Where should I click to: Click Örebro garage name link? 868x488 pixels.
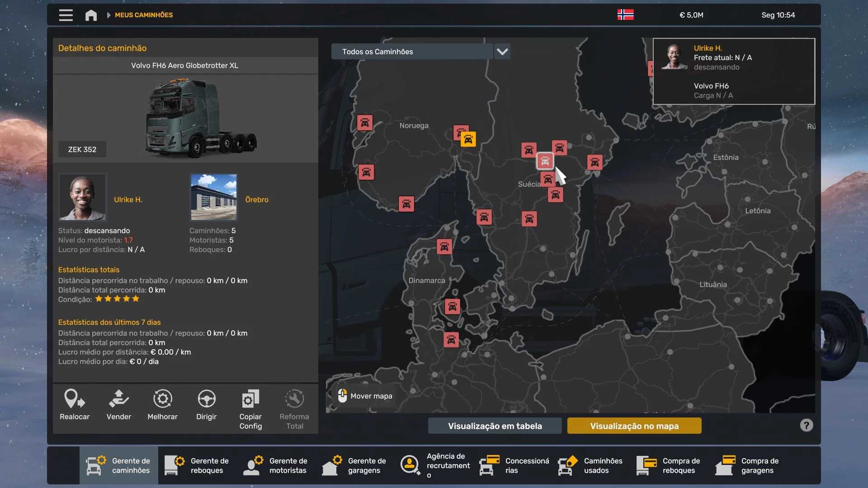point(257,200)
